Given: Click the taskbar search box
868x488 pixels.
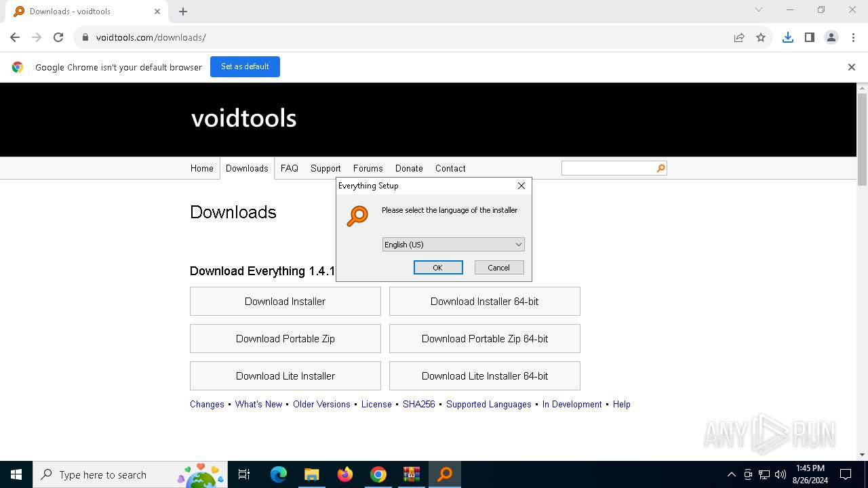Looking at the screenshot, I should pyautogui.click(x=130, y=474).
